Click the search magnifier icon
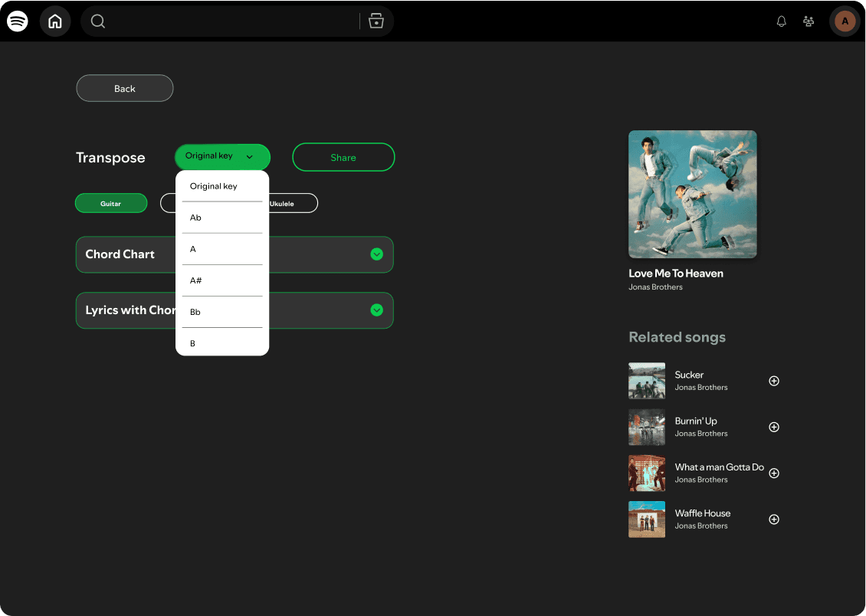 point(98,21)
